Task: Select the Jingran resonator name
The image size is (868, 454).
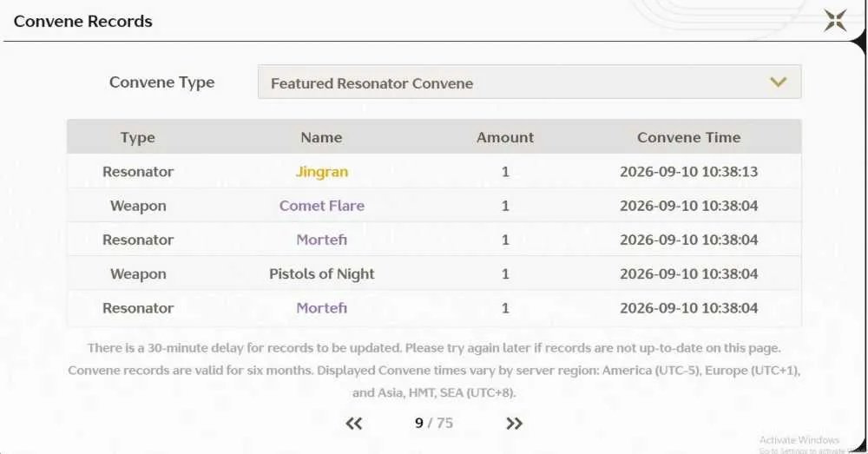Action: click(x=322, y=172)
